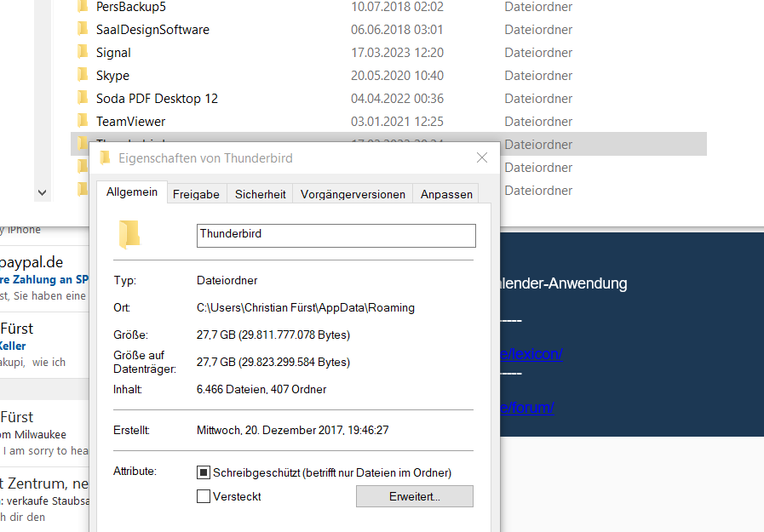Select the SaalDesignSoftware folder name
The width and height of the screenshot is (764, 532).
(152, 30)
